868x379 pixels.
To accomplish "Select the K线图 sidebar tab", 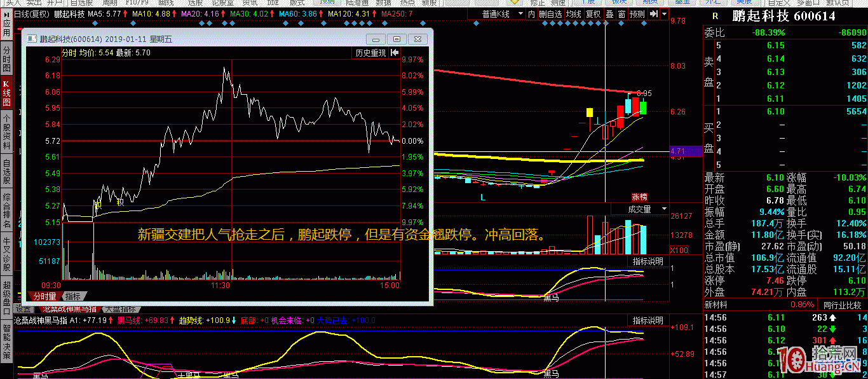I will point(6,93).
